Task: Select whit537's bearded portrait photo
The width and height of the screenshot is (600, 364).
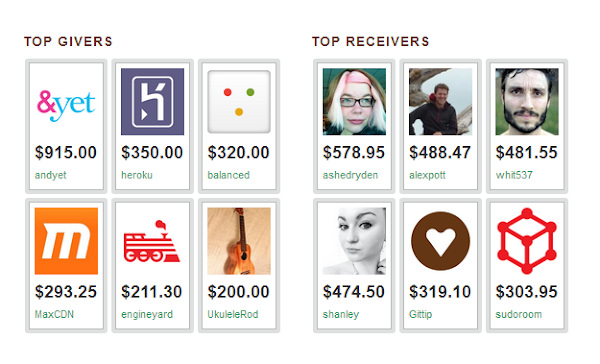Action: (x=527, y=101)
